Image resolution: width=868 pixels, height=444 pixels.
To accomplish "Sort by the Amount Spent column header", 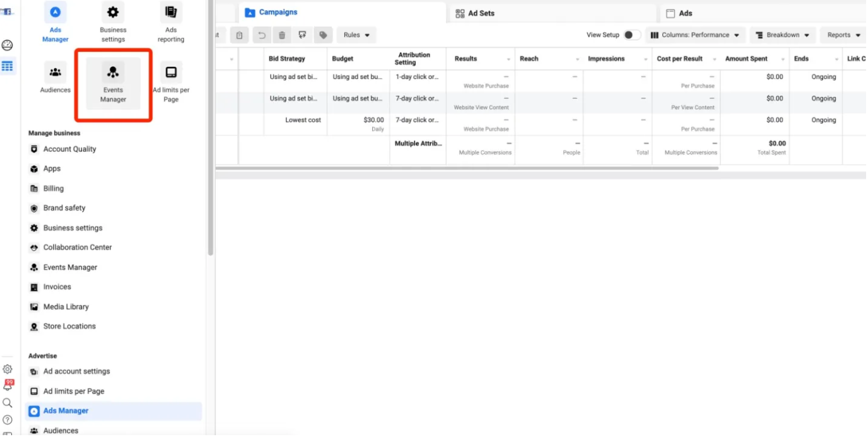I will [x=746, y=59].
